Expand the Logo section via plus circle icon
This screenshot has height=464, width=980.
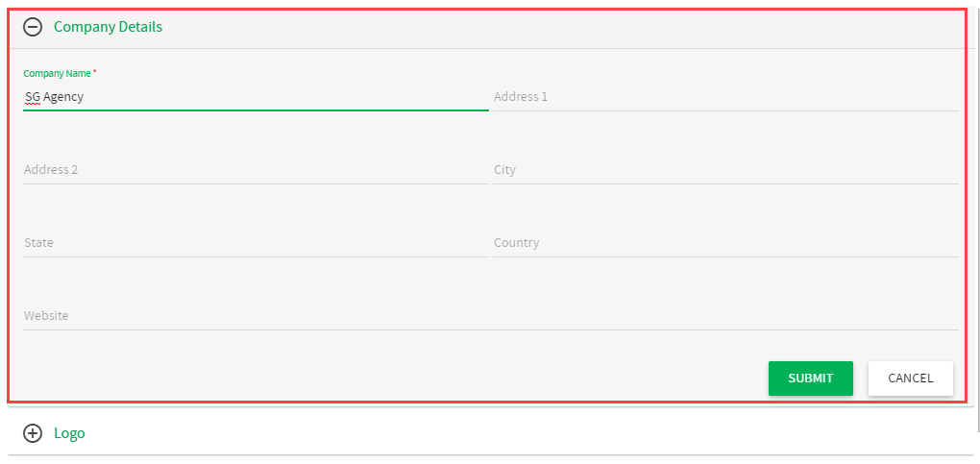coord(33,432)
